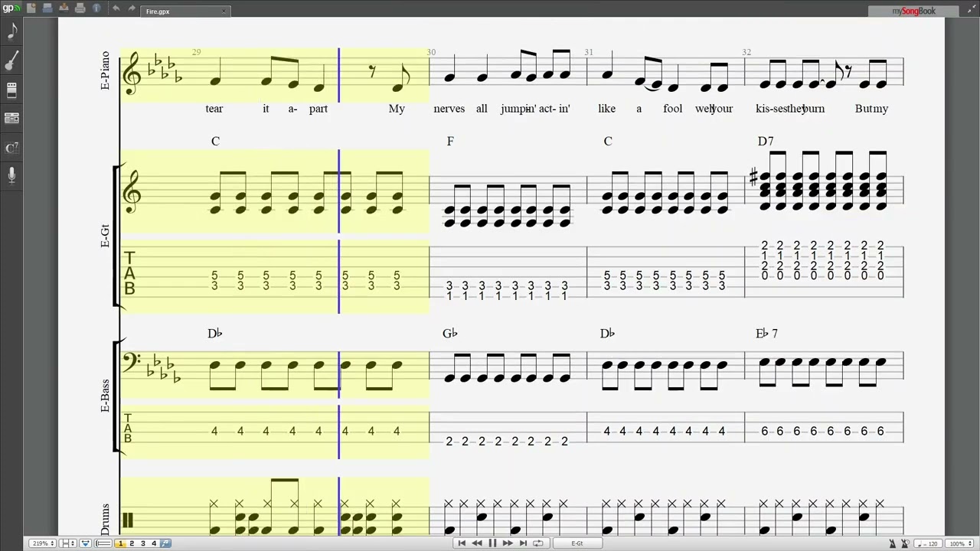Toggle the multitrack view button

[x=85, y=543]
